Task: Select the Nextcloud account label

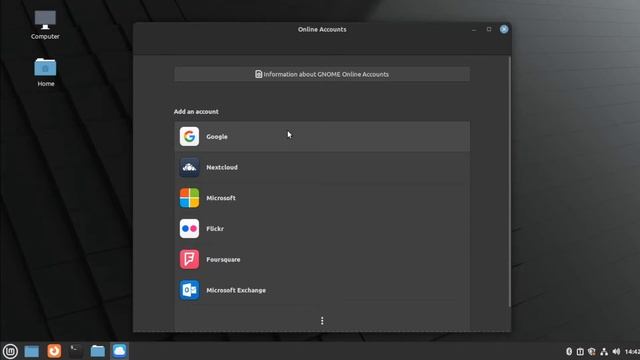Action: point(222,167)
